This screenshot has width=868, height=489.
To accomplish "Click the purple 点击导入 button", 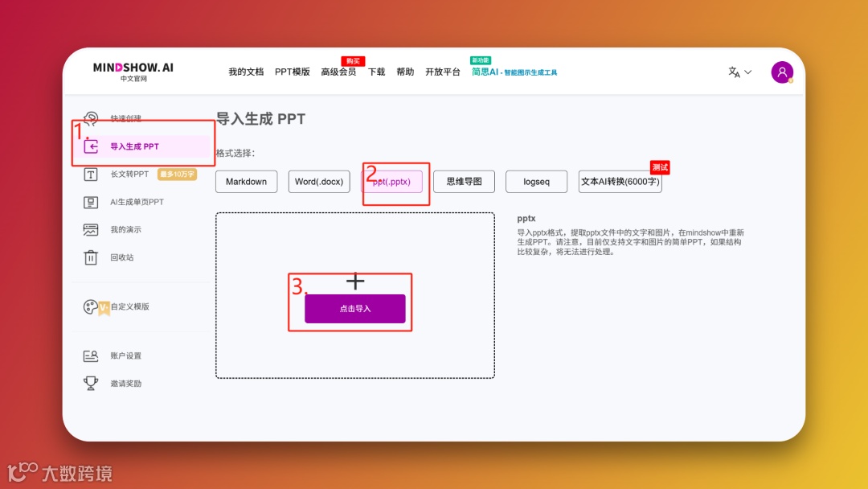I will pos(355,309).
